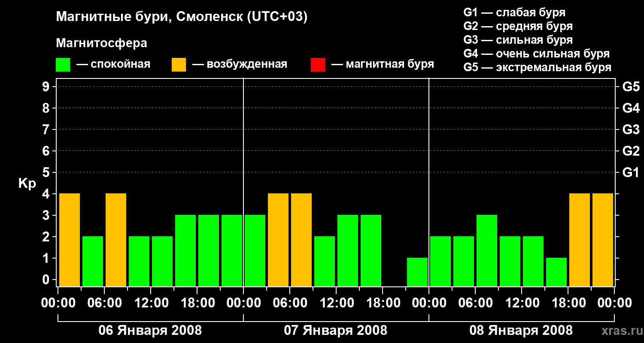
Task: Click the '12:00' time label under 07 January
Action: tap(336, 303)
